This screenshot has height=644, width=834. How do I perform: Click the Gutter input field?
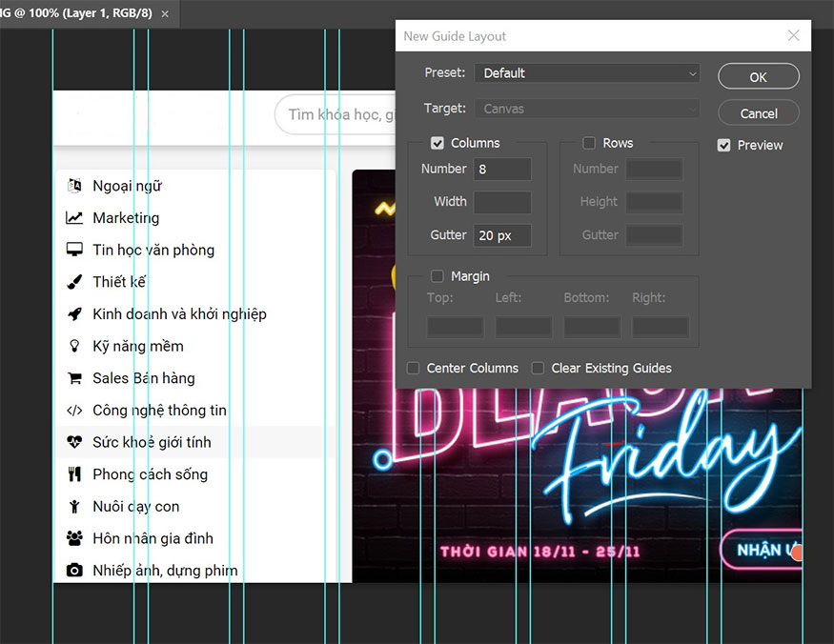[502, 235]
